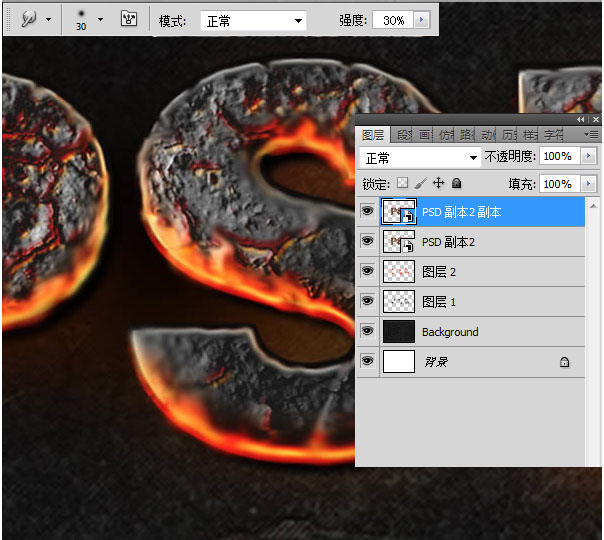
Task: Click the 不透明度 opacity value field
Action: click(x=558, y=157)
